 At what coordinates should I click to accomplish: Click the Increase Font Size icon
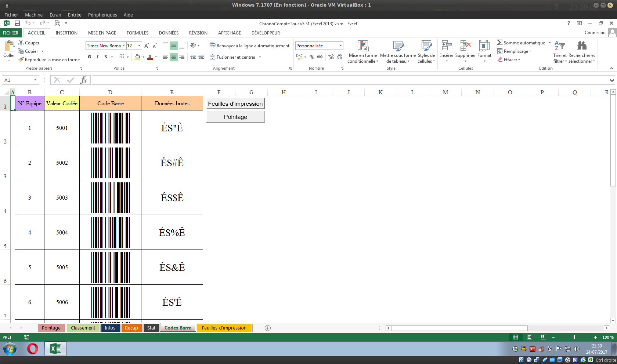147,46
